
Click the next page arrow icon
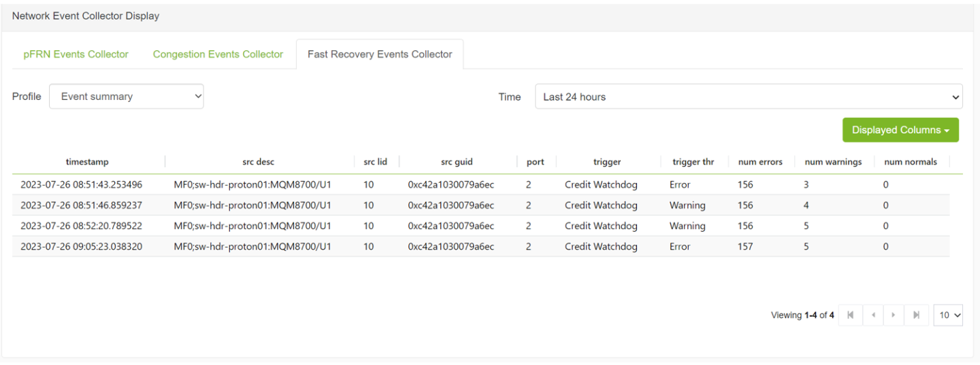click(x=894, y=315)
